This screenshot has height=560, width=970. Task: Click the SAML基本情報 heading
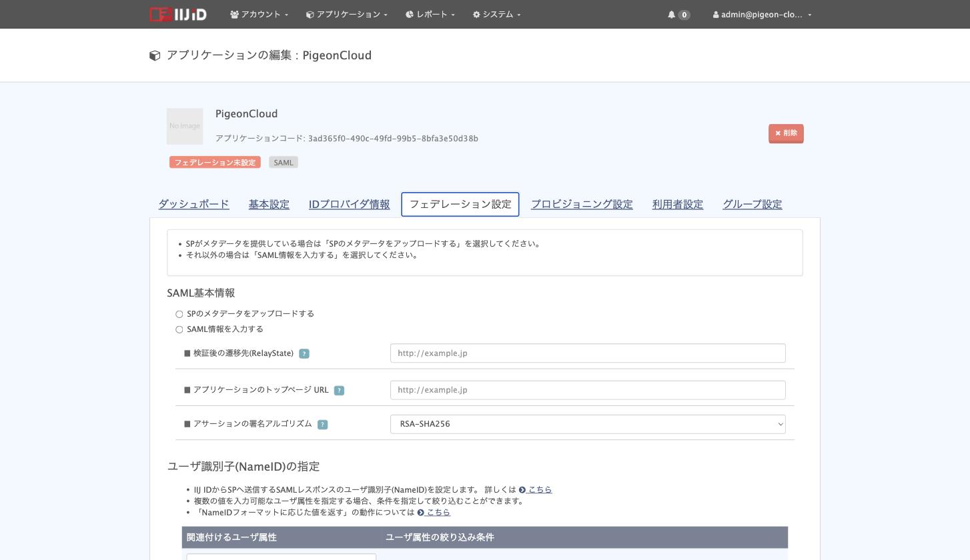pos(201,293)
